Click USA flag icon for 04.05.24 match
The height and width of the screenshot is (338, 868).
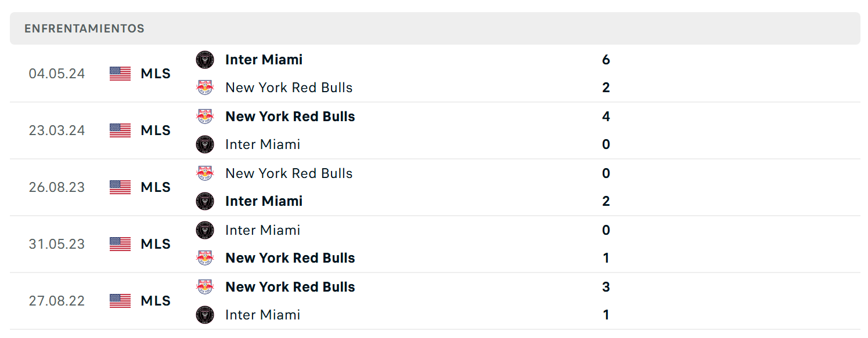[120, 74]
